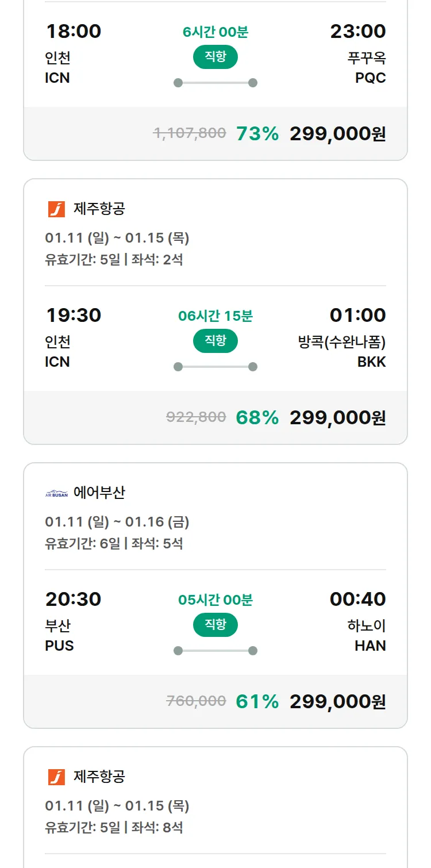Tap the 19:30 Incheon departure time
Image resolution: width=431 pixels, height=868 pixels.
coord(73,315)
